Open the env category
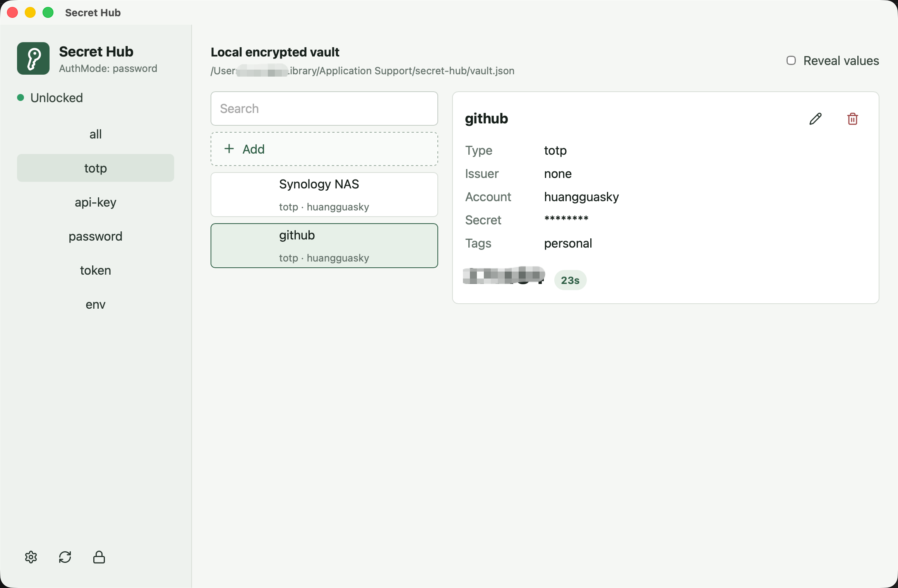The image size is (898, 588). 96,304
